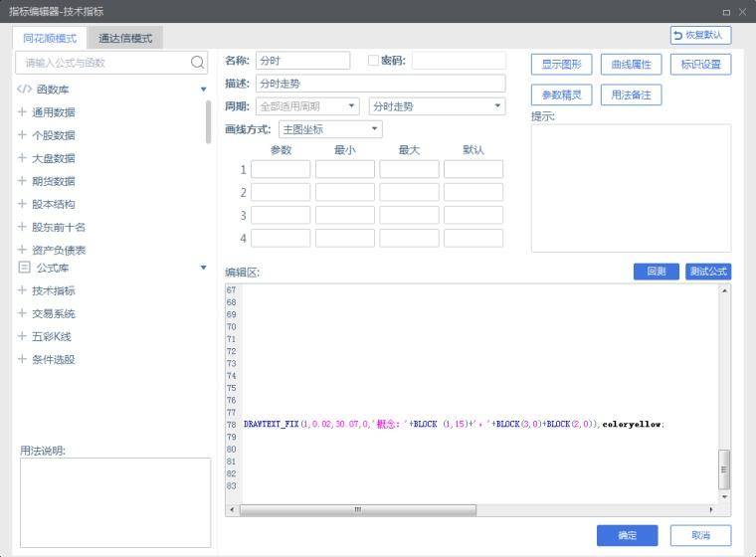Click line 78 DRAWTEXT_FIX code

click(454, 425)
